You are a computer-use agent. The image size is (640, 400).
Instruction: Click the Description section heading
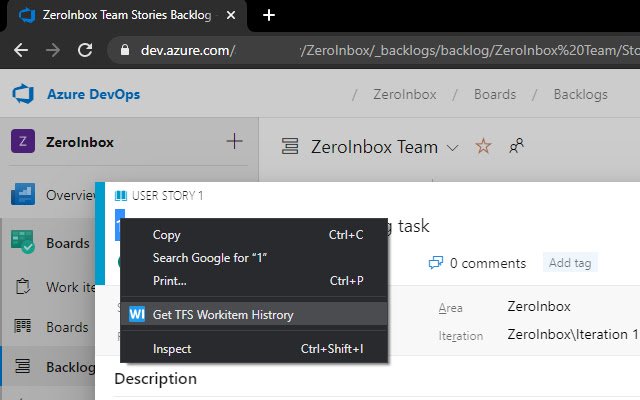(156, 379)
